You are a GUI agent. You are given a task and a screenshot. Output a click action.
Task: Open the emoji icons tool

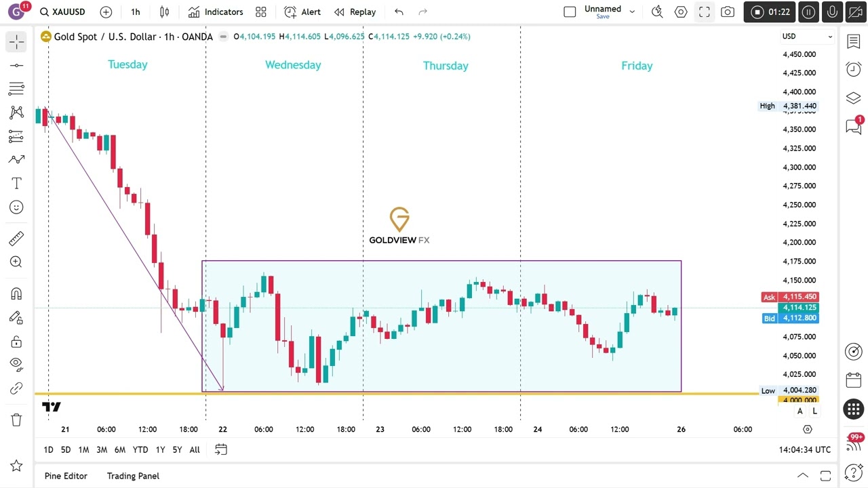tap(16, 207)
